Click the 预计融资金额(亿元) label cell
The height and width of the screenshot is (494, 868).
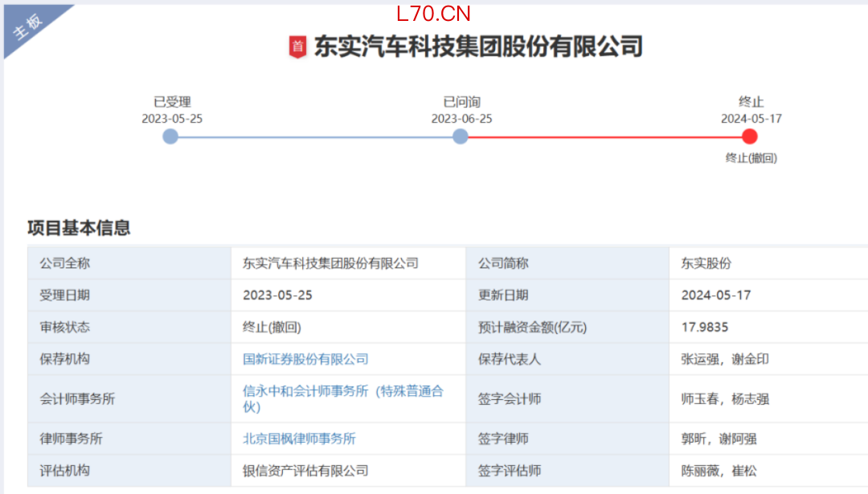pos(567,328)
